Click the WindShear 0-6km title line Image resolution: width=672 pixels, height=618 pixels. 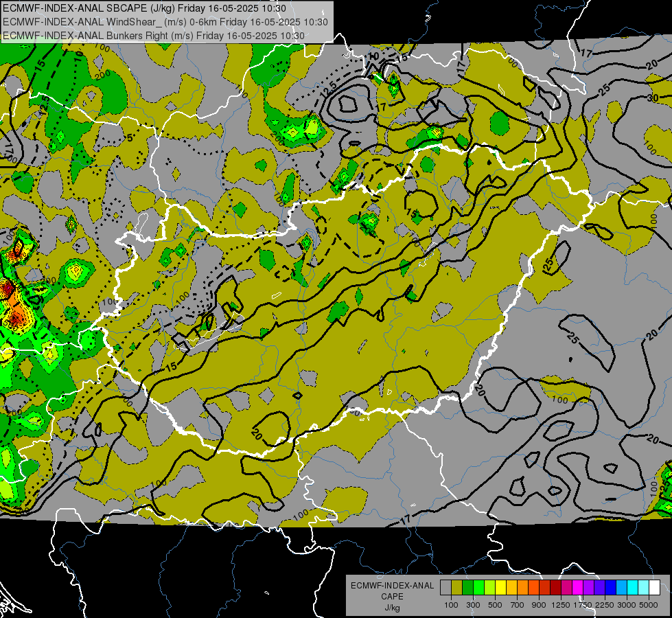click(165, 22)
